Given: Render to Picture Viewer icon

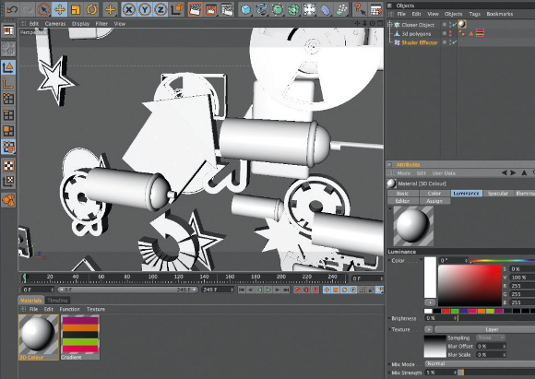Looking at the screenshot, I should (211, 9).
